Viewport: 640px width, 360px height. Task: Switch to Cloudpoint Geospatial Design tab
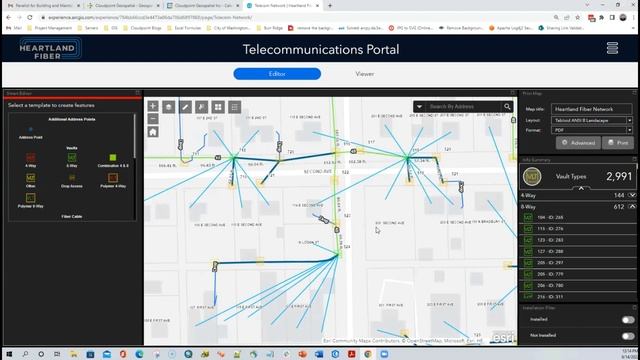pos(123,6)
